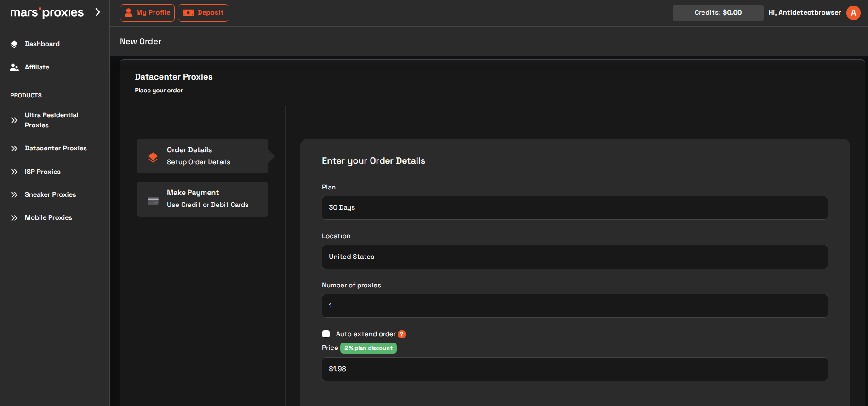The width and height of the screenshot is (868, 406).
Task: Enable the Auto extend order checkbox
Action: [326, 334]
